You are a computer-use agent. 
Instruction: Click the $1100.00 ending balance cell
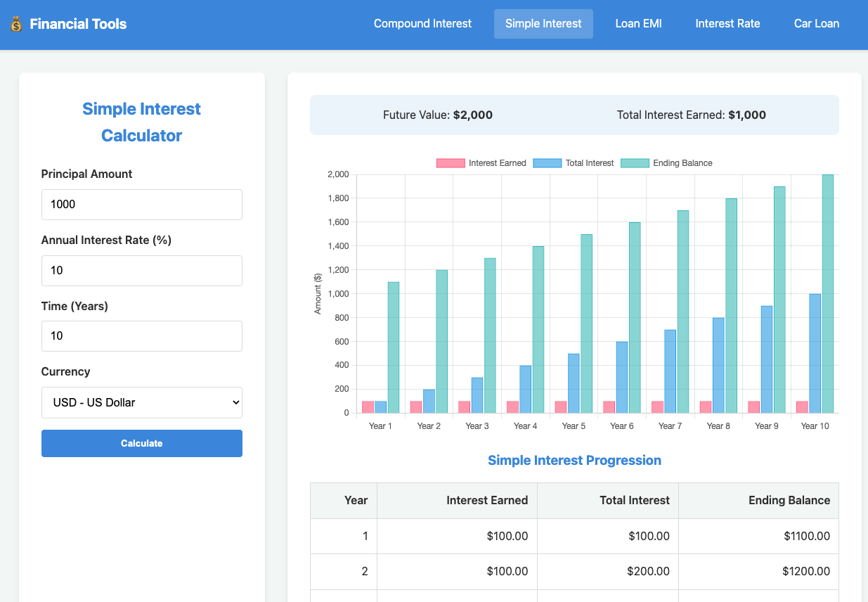click(x=758, y=537)
